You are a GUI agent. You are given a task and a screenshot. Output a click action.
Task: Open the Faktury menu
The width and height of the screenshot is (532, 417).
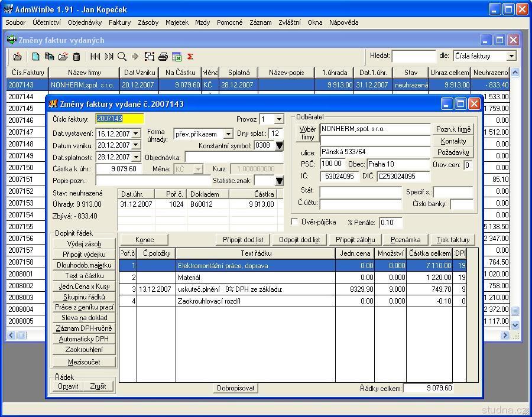[x=119, y=22]
